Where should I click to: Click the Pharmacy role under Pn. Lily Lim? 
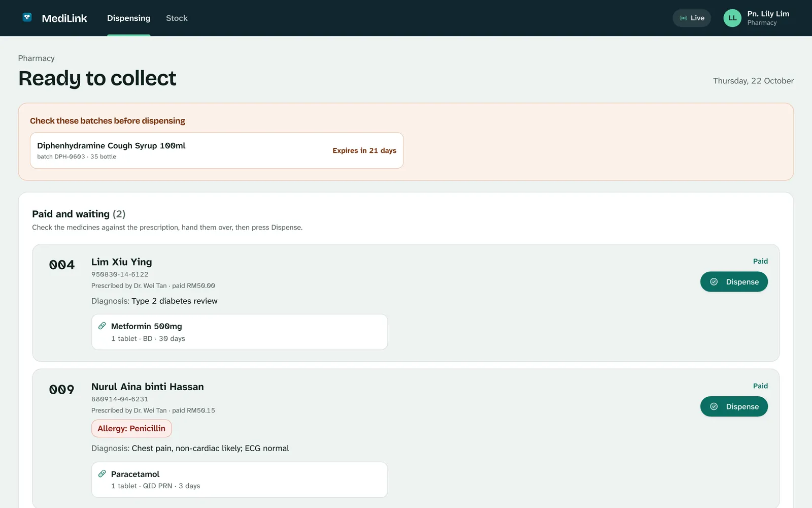pos(762,23)
